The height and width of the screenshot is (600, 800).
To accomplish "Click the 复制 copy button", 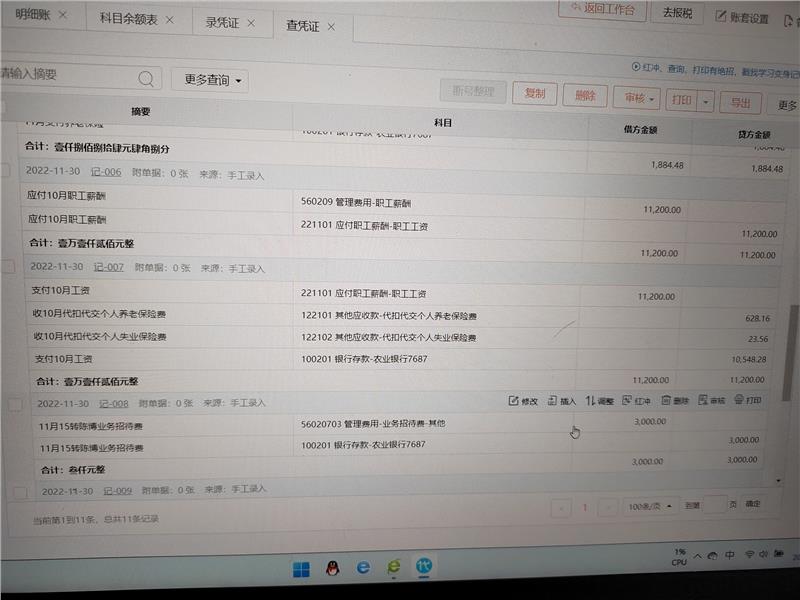I will [x=535, y=94].
